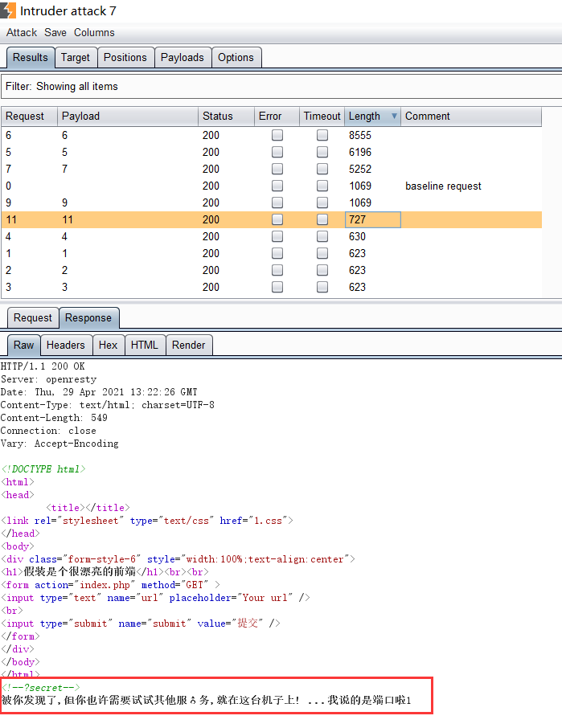
Task: Toggle Error checkbox for request 4
Action: 277,236
